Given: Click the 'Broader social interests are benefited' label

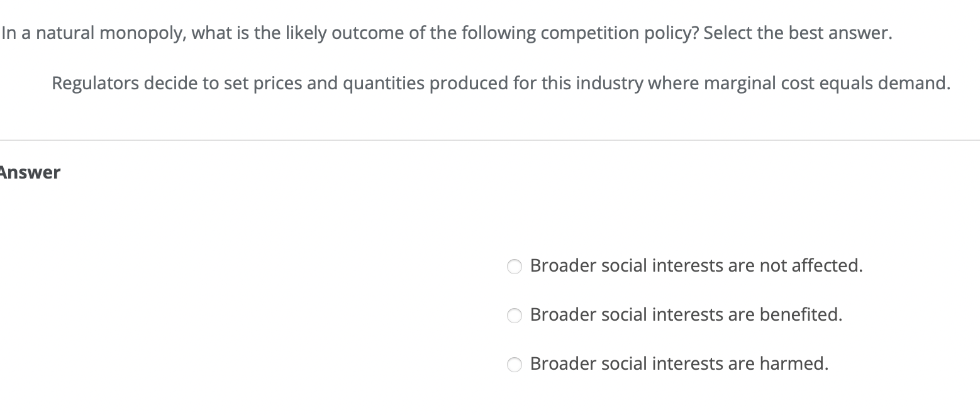Looking at the screenshot, I should [686, 314].
